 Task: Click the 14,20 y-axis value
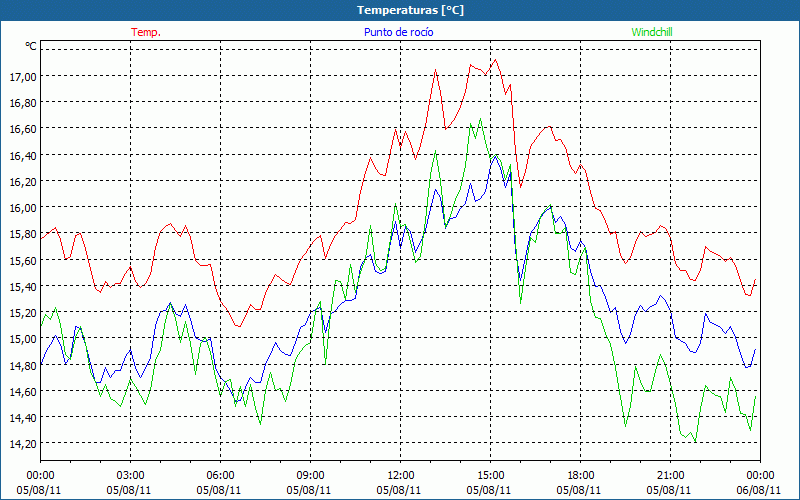(23, 443)
